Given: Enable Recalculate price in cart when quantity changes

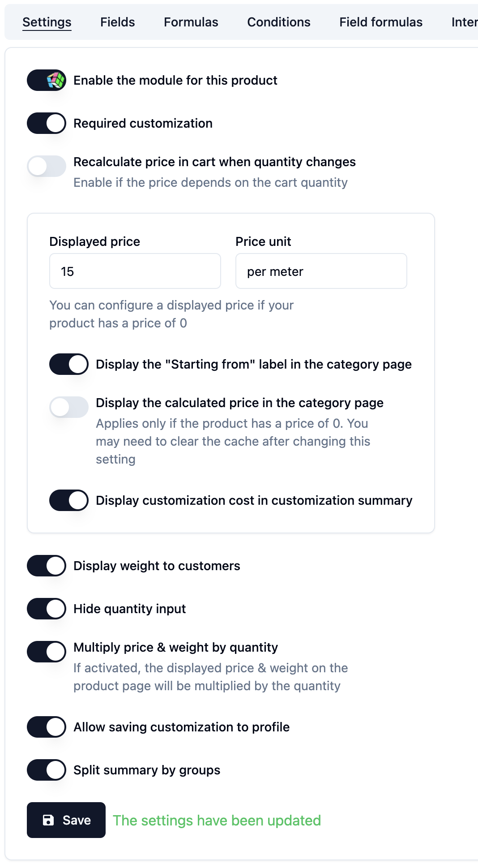Looking at the screenshot, I should [x=46, y=166].
